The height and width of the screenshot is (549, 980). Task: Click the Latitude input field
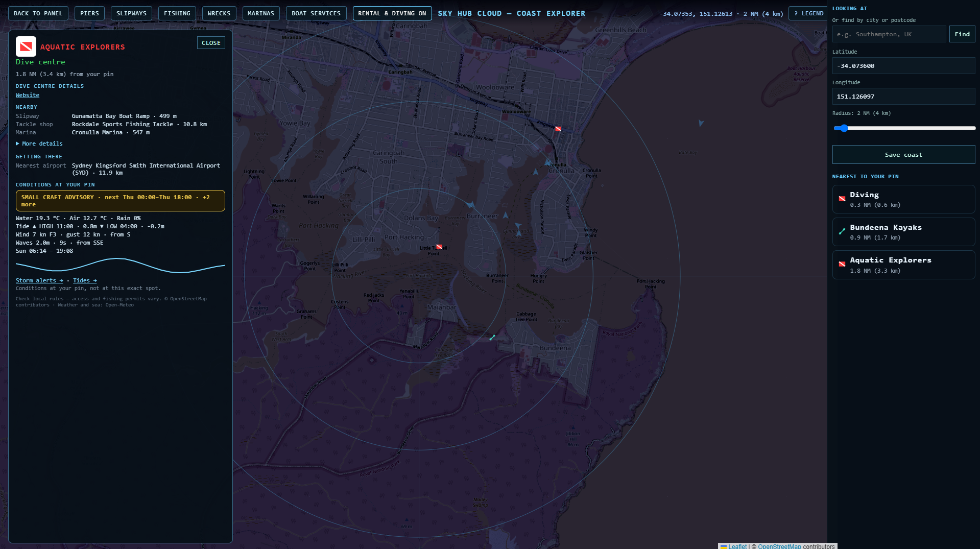pyautogui.click(x=903, y=66)
